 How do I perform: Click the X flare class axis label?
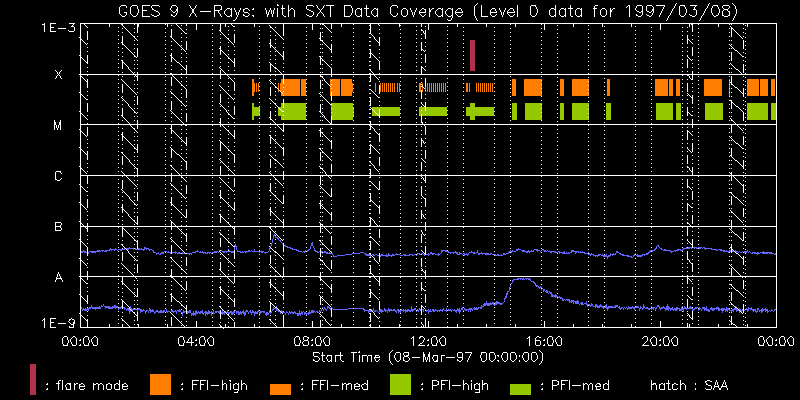click(58, 75)
